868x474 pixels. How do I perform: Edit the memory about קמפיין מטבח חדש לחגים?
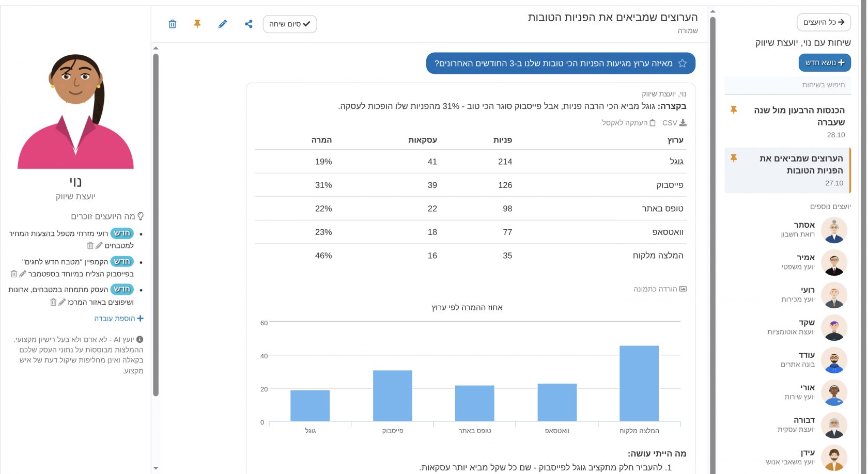pos(23,274)
